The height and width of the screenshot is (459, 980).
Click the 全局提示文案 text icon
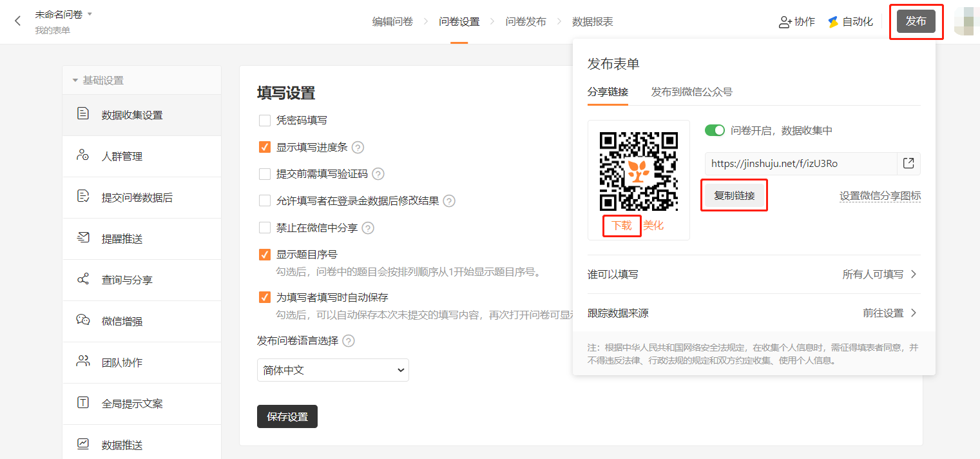[x=83, y=403]
